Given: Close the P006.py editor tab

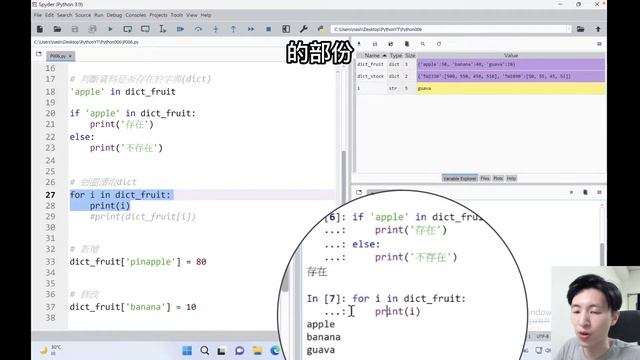Looking at the screenshot, I should pos(70,56).
